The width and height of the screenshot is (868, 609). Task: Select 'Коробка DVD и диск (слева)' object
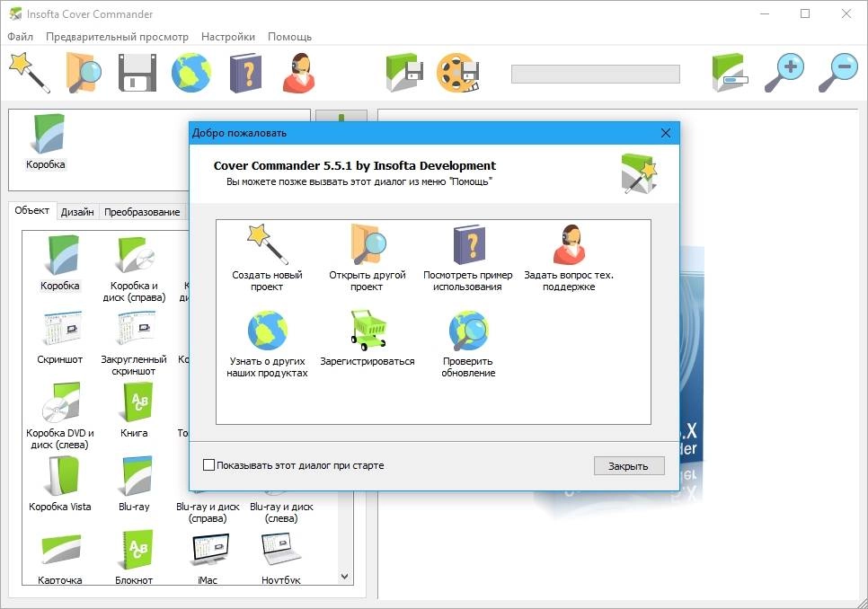tap(60, 417)
